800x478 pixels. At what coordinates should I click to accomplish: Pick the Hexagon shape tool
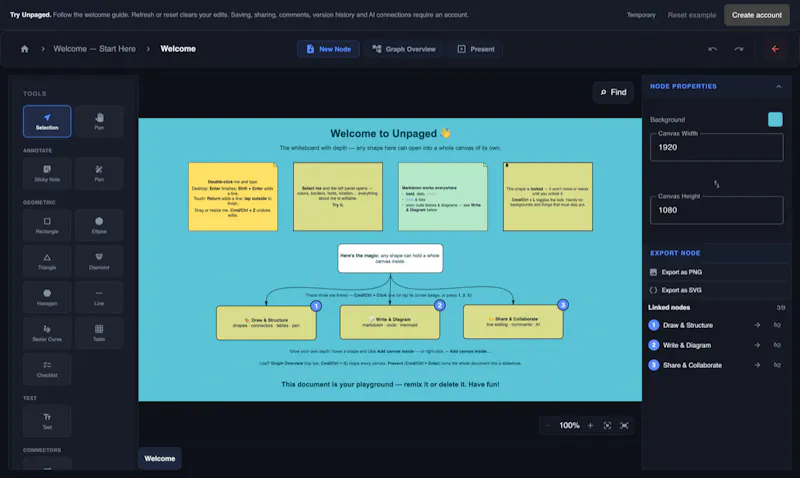coord(47,297)
